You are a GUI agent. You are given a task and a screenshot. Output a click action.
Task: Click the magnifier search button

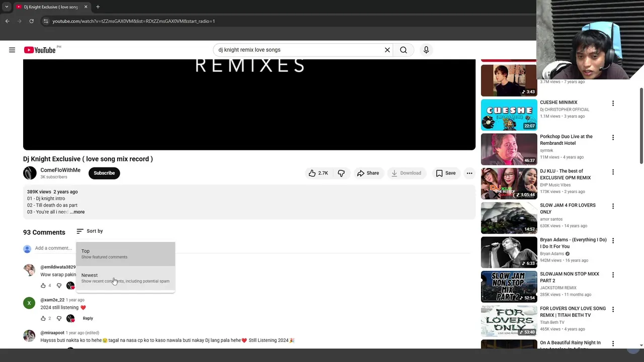coord(404,50)
